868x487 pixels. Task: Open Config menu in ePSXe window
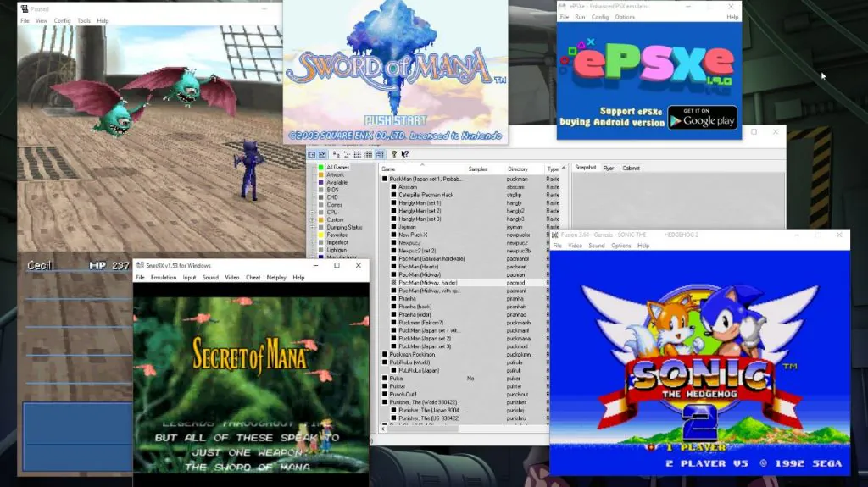pyautogui.click(x=599, y=17)
